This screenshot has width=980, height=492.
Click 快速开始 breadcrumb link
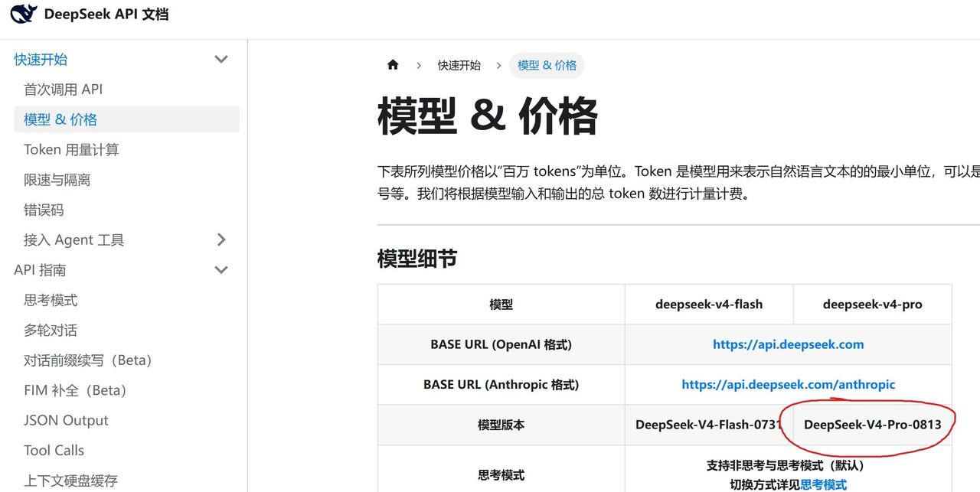click(459, 65)
